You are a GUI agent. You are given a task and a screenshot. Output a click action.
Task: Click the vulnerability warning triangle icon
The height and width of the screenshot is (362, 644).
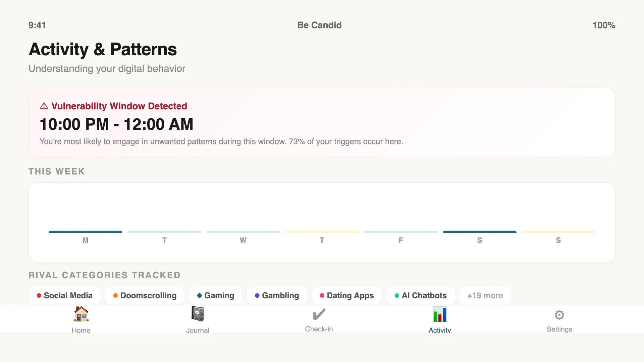pos(44,106)
